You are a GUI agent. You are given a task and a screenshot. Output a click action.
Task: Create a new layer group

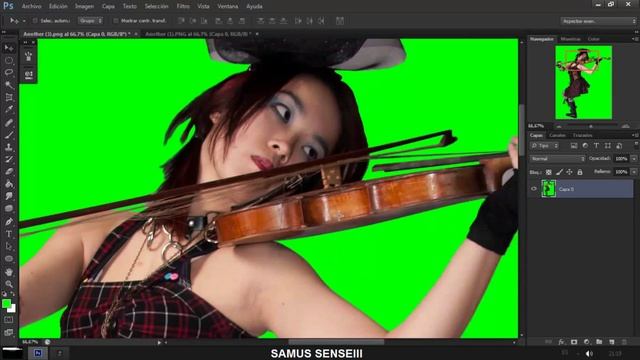(x=599, y=342)
